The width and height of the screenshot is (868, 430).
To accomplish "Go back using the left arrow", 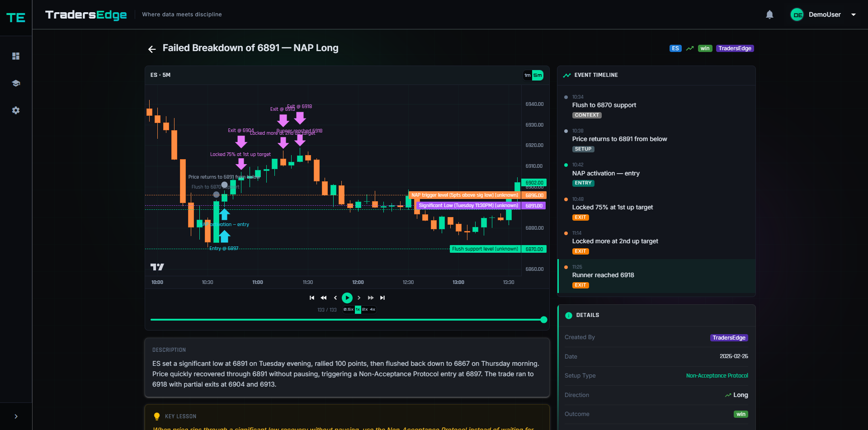I will [152, 49].
